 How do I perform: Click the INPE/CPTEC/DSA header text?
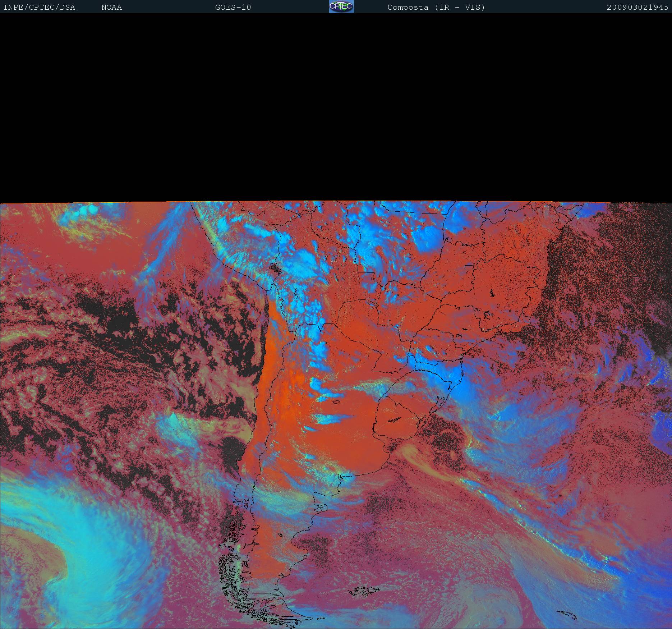tap(39, 7)
